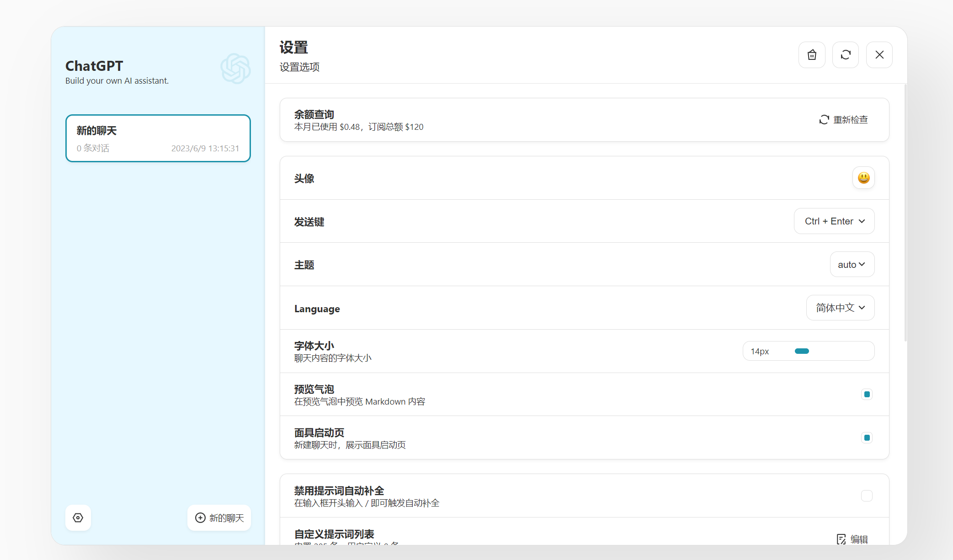Click the 设置 page title

[x=294, y=48]
